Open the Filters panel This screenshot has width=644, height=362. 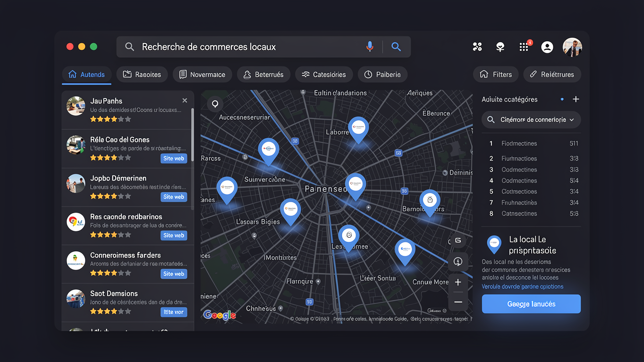coord(496,74)
